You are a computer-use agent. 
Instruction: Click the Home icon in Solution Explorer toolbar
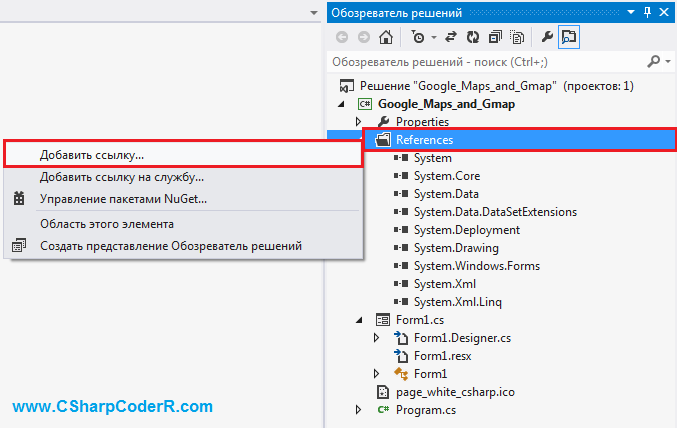[386, 37]
